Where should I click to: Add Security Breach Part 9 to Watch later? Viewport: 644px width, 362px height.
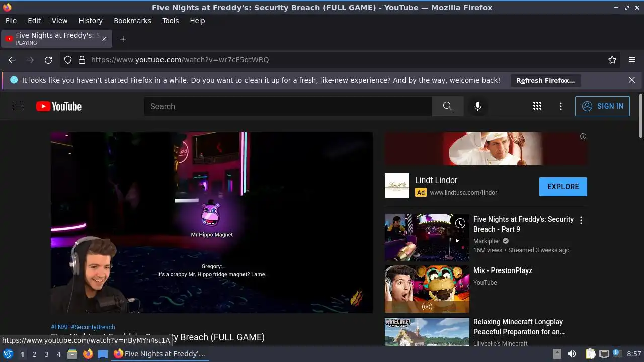click(460, 223)
